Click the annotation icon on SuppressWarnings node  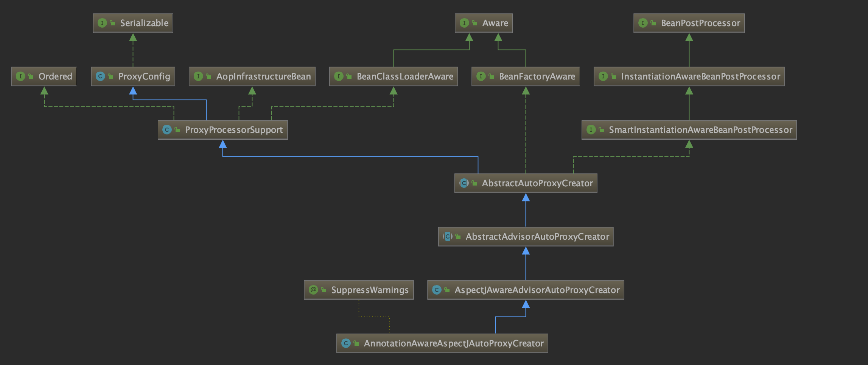click(313, 290)
